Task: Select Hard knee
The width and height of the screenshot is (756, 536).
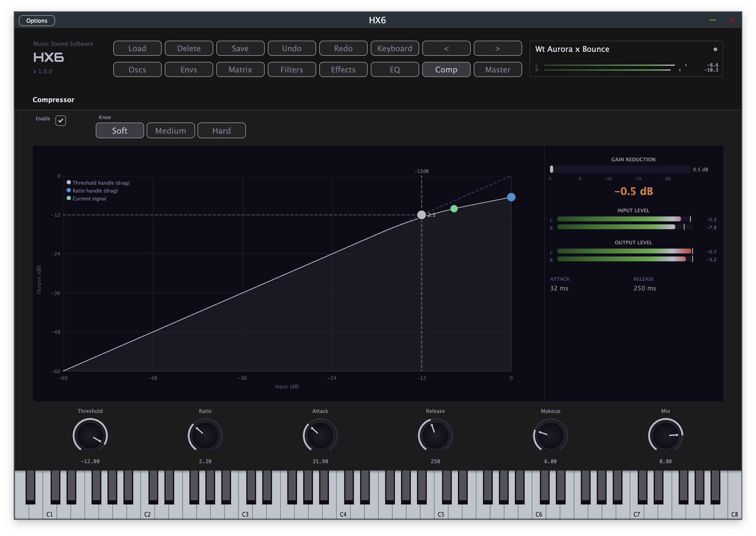Action: (x=221, y=130)
